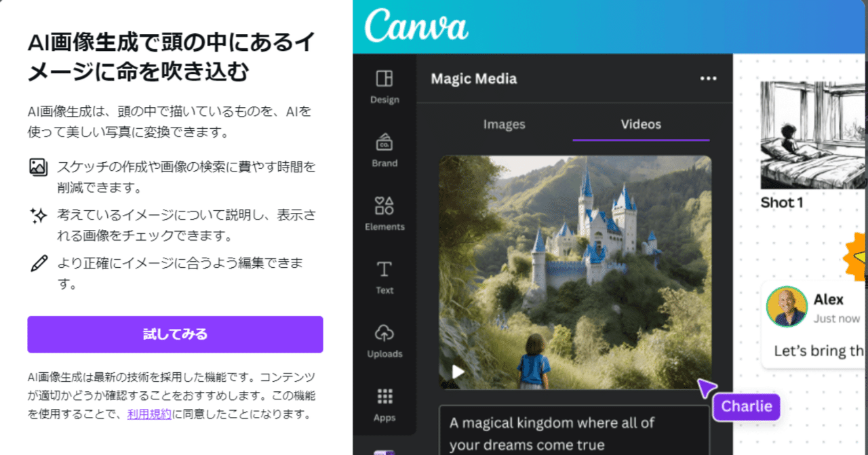This screenshot has height=455, width=868.
Task: Click the prompt text field
Action: (574, 432)
